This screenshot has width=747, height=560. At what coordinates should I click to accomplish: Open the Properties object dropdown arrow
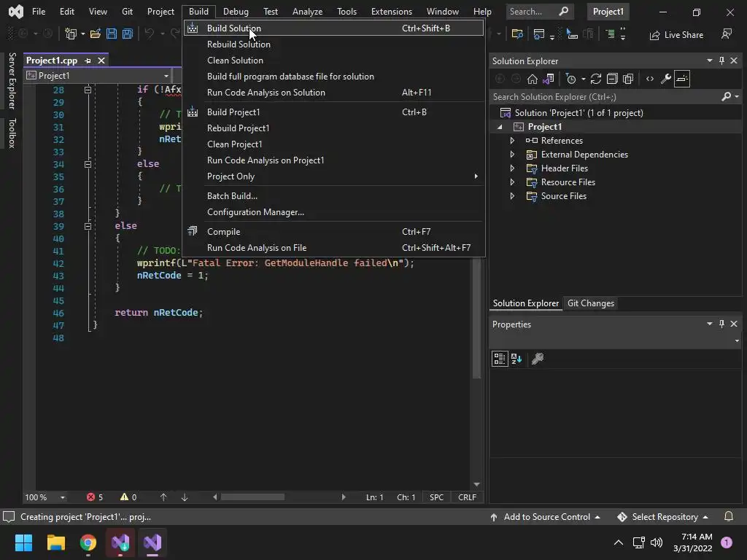click(737, 341)
